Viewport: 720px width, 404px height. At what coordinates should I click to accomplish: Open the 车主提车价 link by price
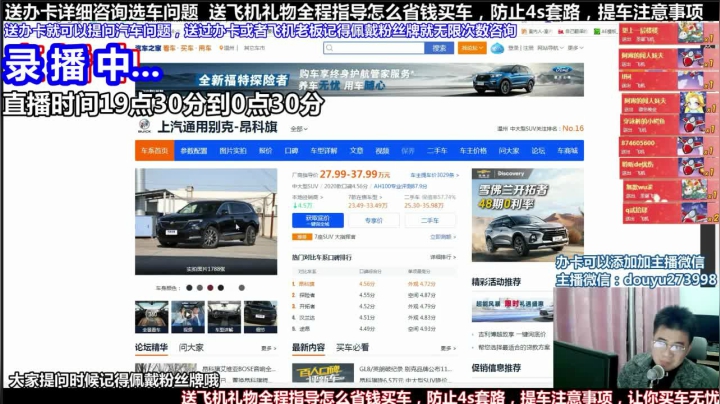point(434,175)
